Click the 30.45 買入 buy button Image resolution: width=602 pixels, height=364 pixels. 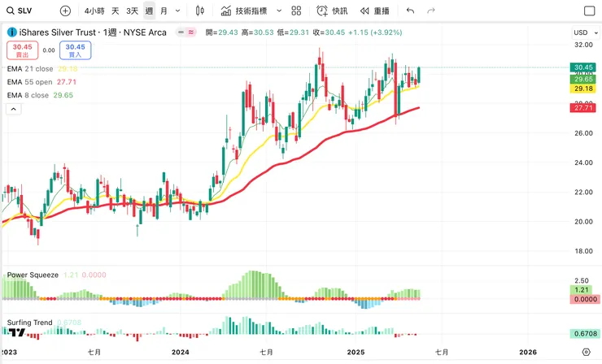click(75, 50)
